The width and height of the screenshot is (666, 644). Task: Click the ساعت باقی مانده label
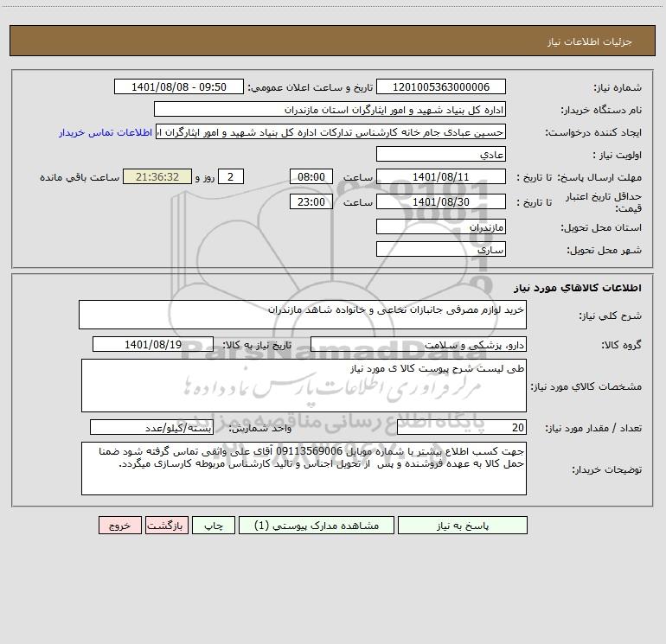(x=80, y=177)
